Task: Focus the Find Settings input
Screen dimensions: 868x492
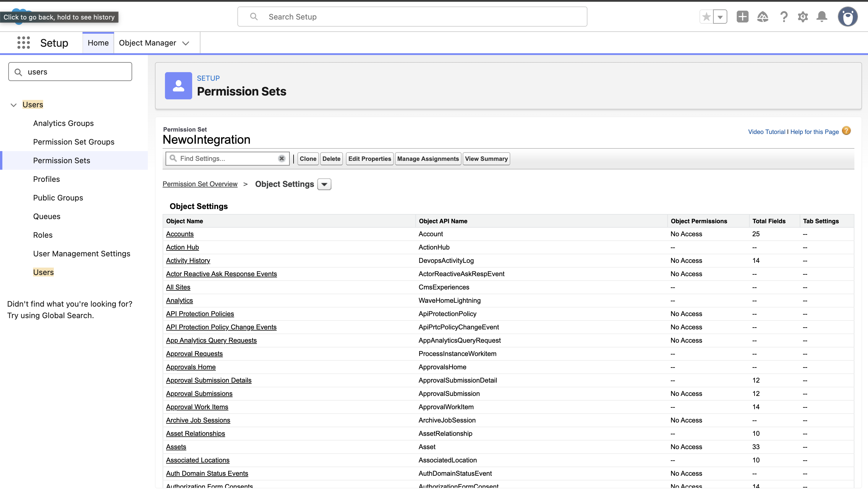Action: point(227,158)
